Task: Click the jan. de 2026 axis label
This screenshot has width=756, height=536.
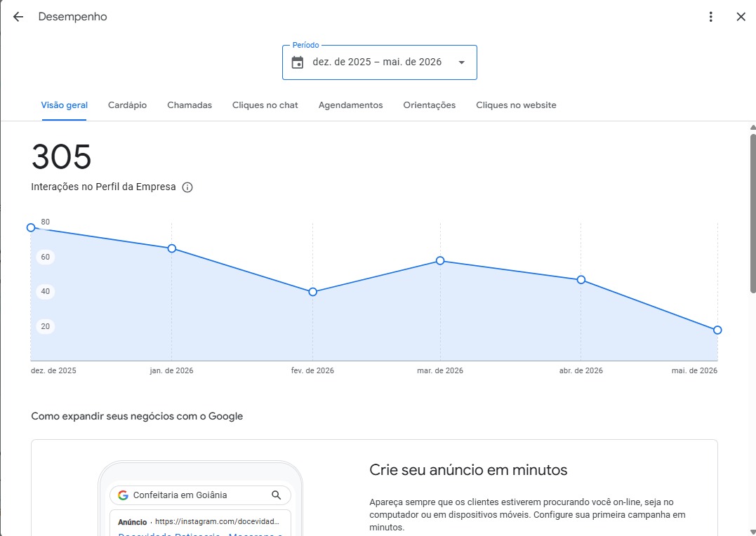Action: point(172,371)
